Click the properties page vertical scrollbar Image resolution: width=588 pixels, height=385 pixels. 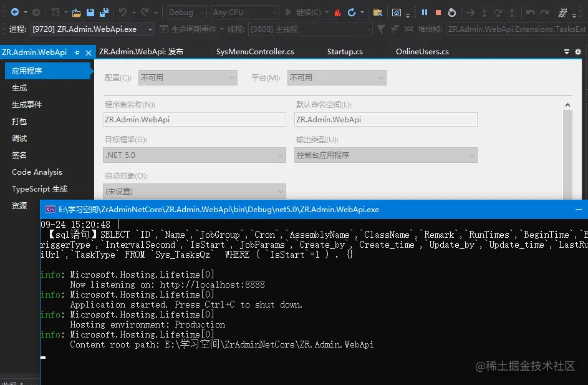[x=568, y=154]
